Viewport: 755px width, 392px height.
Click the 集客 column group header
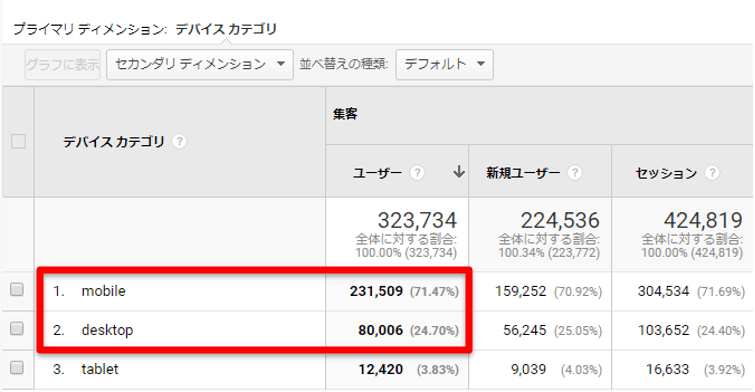pyautogui.click(x=345, y=115)
